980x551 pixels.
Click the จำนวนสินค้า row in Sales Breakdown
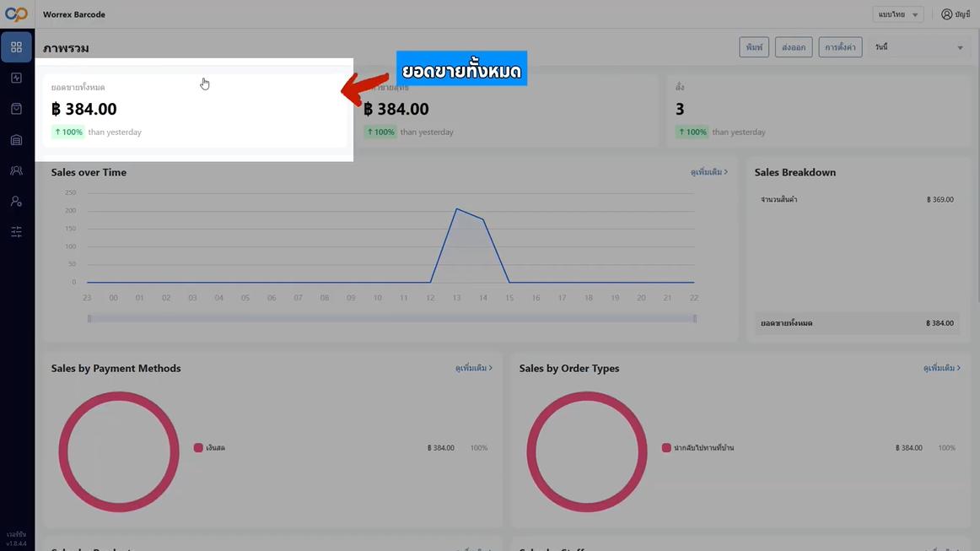click(857, 199)
